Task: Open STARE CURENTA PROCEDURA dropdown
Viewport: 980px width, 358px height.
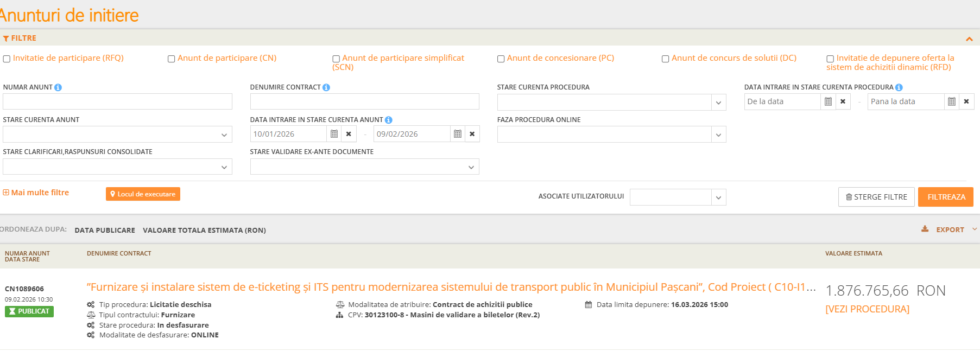Action: [x=718, y=103]
